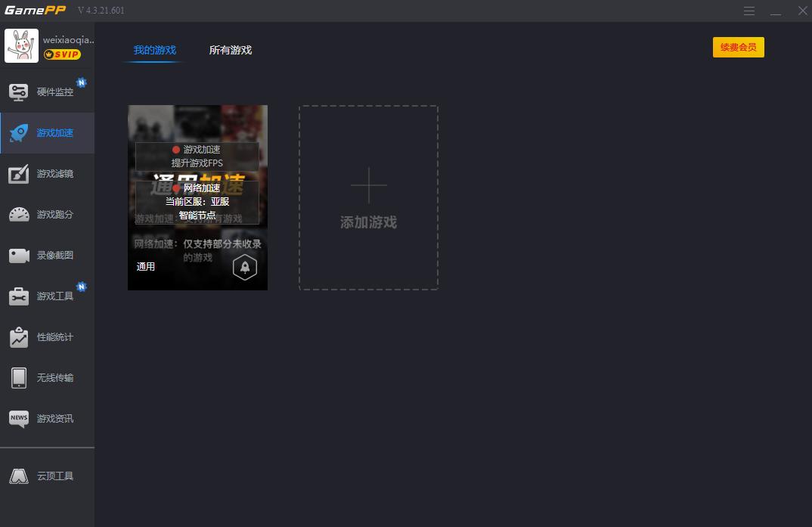Open the 游戏滤镜 game filter section
This screenshot has height=527, width=812.
point(47,174)
